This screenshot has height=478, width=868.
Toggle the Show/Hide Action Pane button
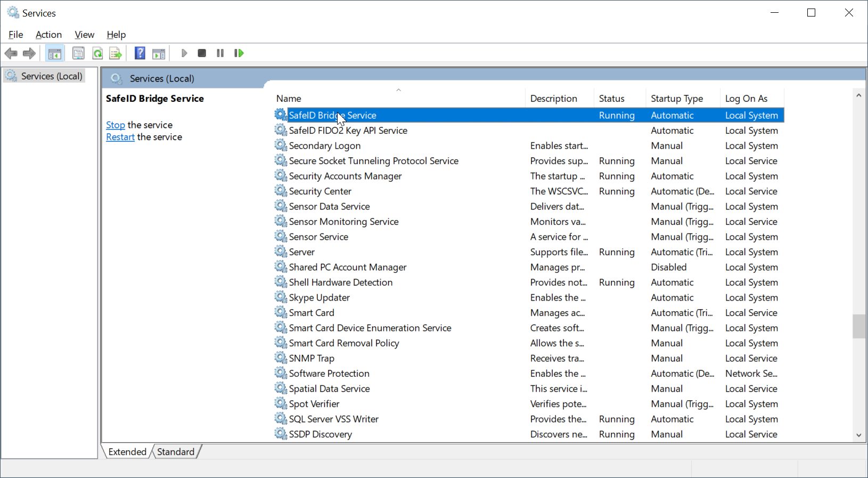159,53
